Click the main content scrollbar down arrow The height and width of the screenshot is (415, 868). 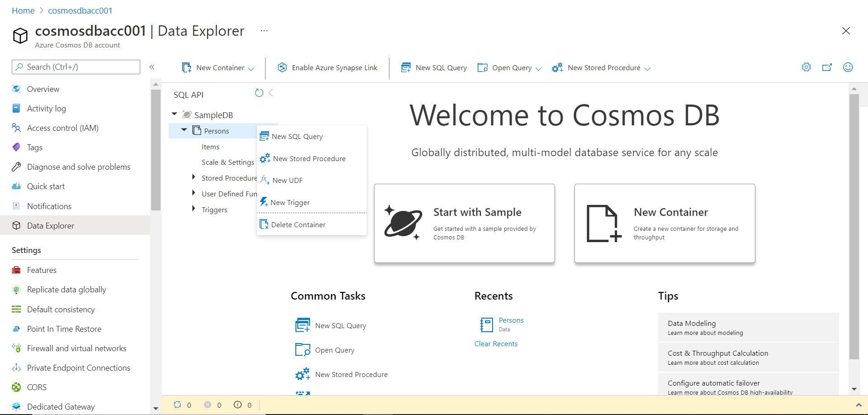[x=854, y=389]
